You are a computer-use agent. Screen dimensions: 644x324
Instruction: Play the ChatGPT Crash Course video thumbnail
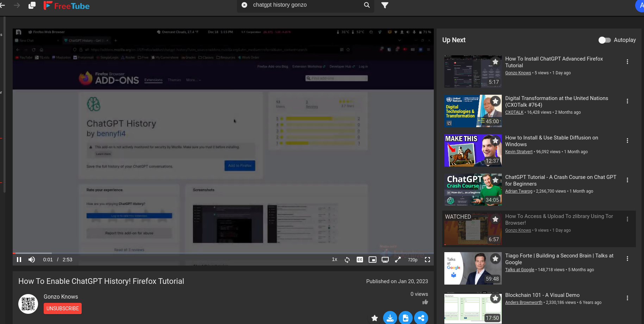pyautogui.click(x=473, y=189)
